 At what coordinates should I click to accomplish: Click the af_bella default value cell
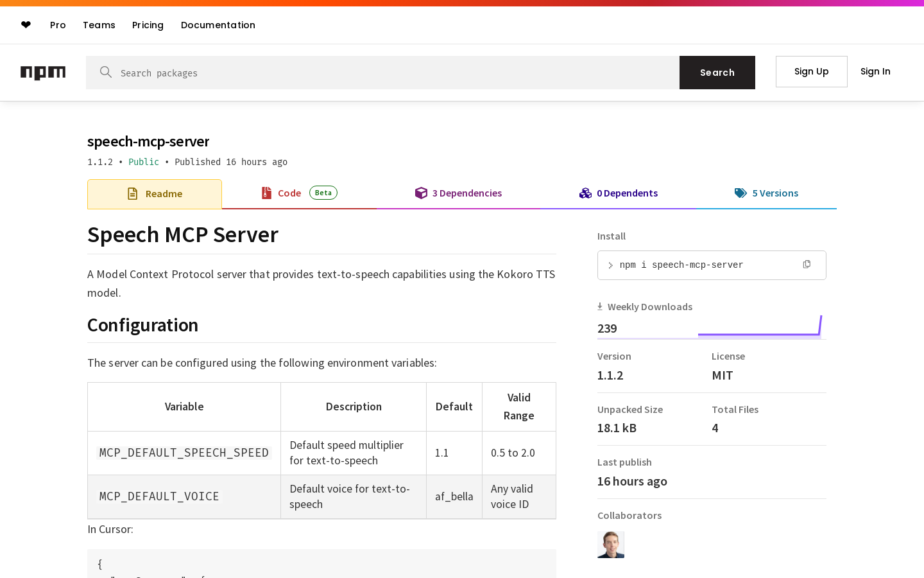(454, 496)
